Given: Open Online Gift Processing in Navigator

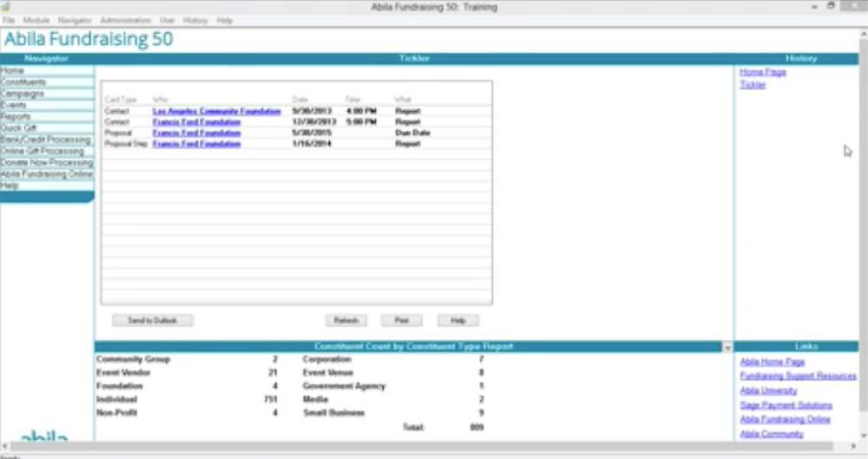Looking at the screenshot, I should (47, 151).
